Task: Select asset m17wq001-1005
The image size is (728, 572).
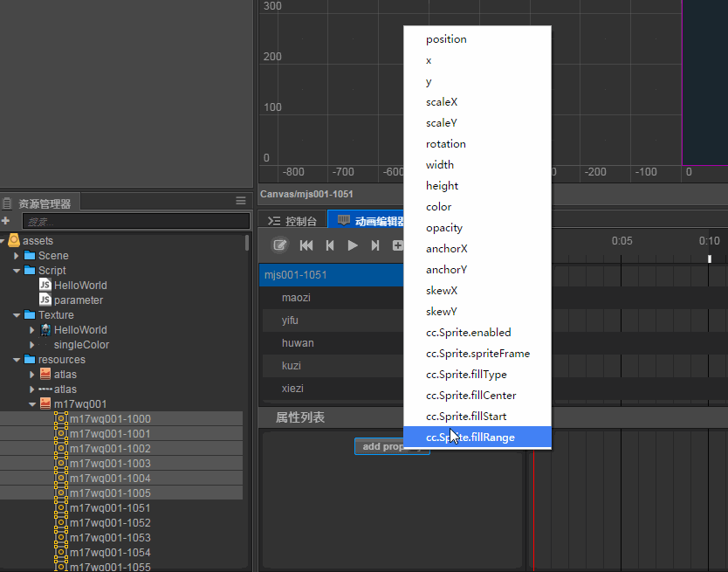Action: [121, 493]
